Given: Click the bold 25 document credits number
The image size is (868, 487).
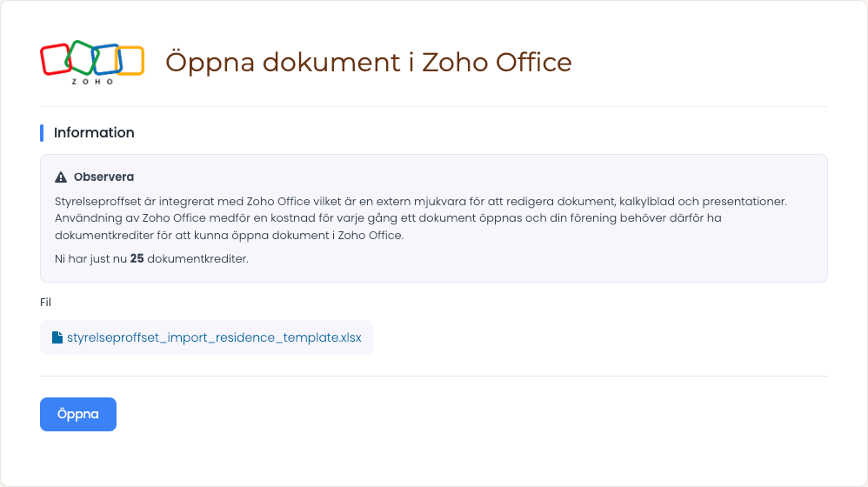Looking at the screenshot, I should tap(137, 258).
